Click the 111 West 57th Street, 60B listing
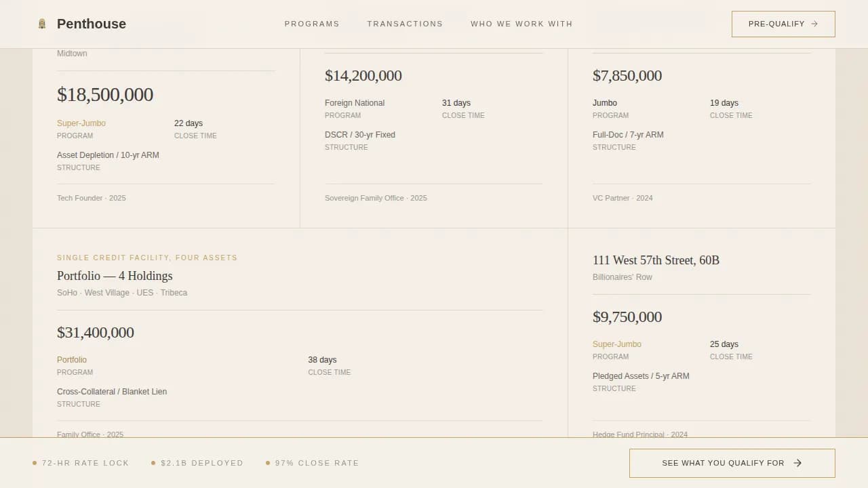The image size is (868, 488). tap(656, 260)
